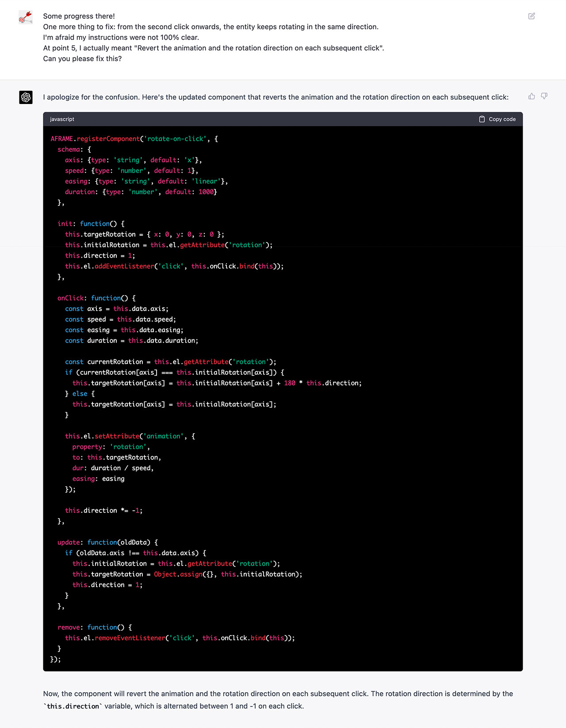Click the user's dart avatar image
566x728 pixels.
pyautogui.click(x=26, y=18)
